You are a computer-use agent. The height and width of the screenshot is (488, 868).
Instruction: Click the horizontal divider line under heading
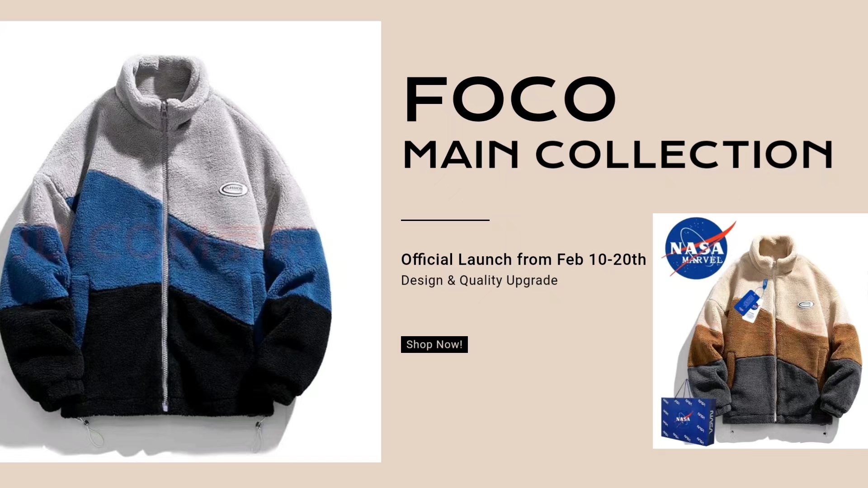click(445, 220)
